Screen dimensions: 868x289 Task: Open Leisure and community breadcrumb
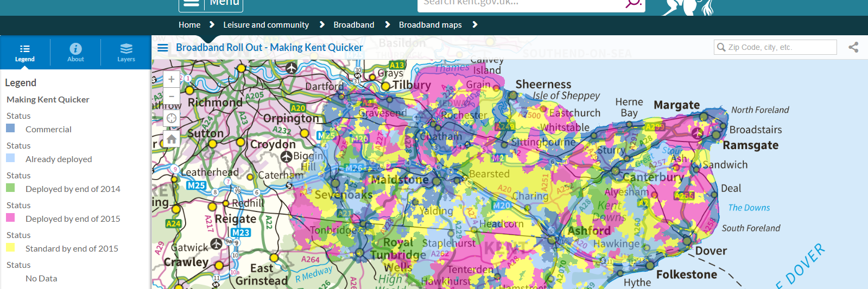pos(266,25)
